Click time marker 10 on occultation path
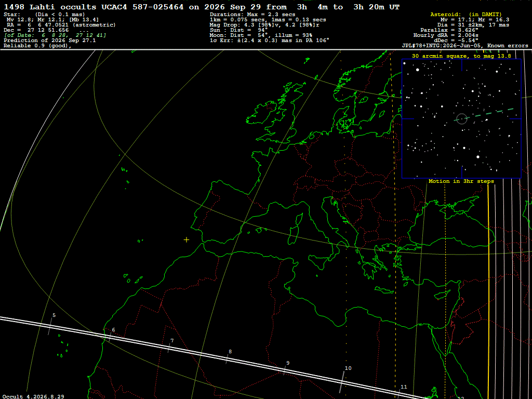Image resolution: width=532 pixels, height=399 pixels. pyautogui.click(x=348, y=368)
